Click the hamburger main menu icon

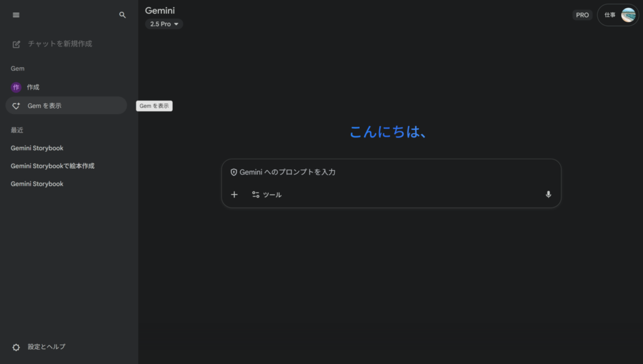[x=16, y=15]
